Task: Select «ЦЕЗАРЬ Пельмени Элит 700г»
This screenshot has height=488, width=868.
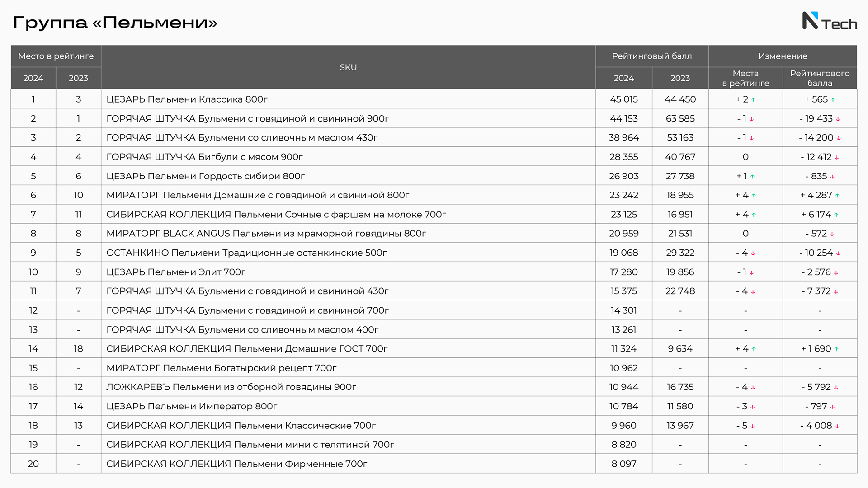Action: (176, 272)
